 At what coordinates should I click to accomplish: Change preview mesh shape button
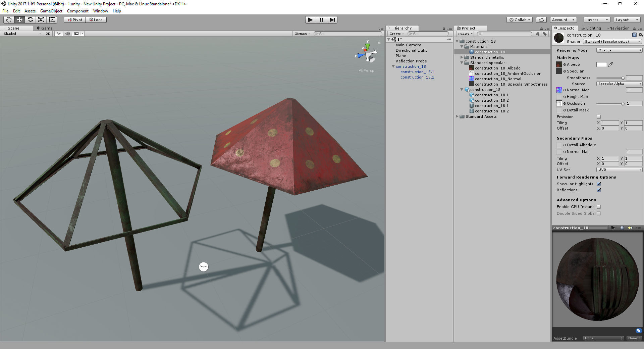tap(622, 228)
